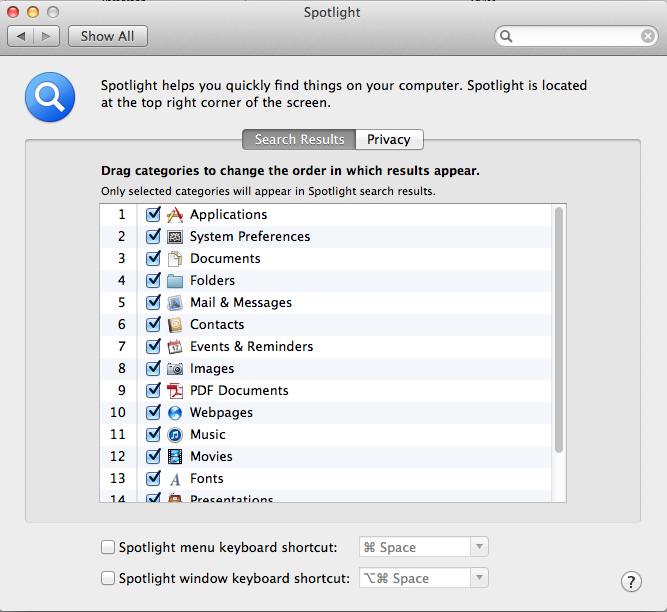The height and width of the screenshot is (612, 667).
Task: Uncheck the Applications checkbox
Action: 153,214
